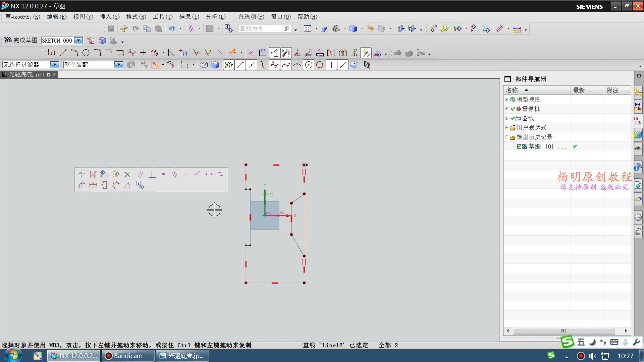This screenshot has height=362, width=644.
Task: Toggle the 草图 (0) checkbox in navigator
Action: pyautogui.click(x=519, y=146)
